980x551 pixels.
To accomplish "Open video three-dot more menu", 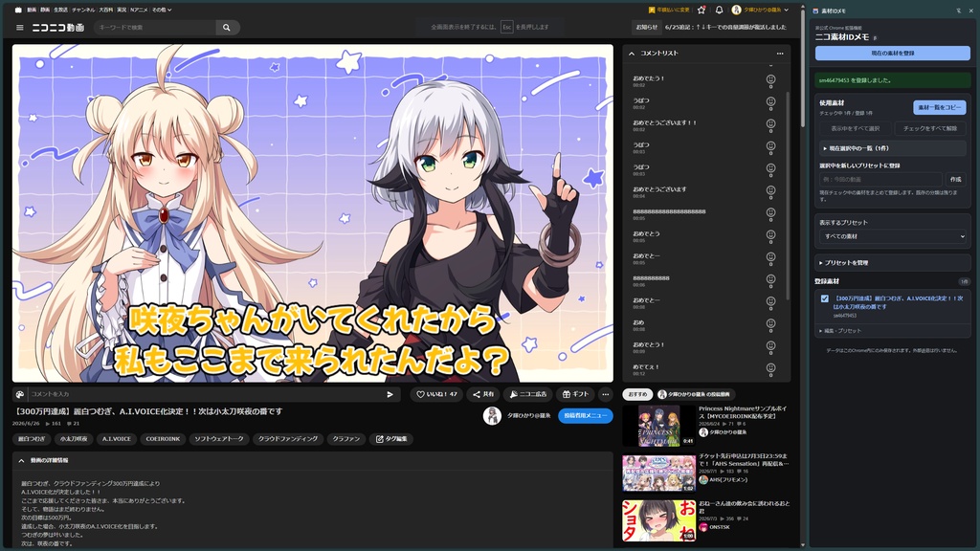I will click(605, 394).
